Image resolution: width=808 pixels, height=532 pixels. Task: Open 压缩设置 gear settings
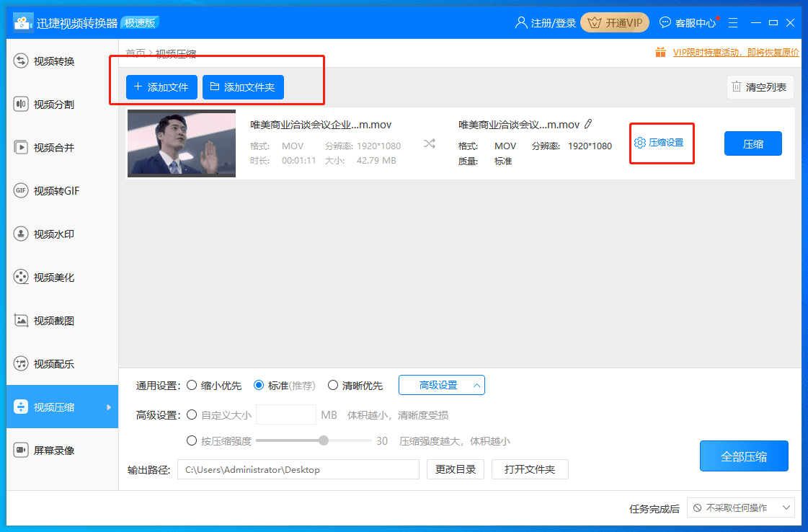click(659, 143)
